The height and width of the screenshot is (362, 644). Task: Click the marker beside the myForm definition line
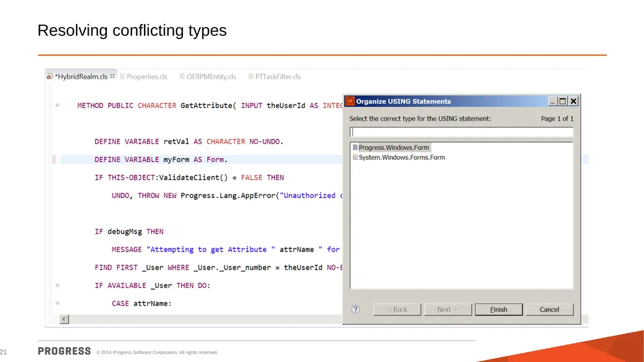tap(54, 159)
